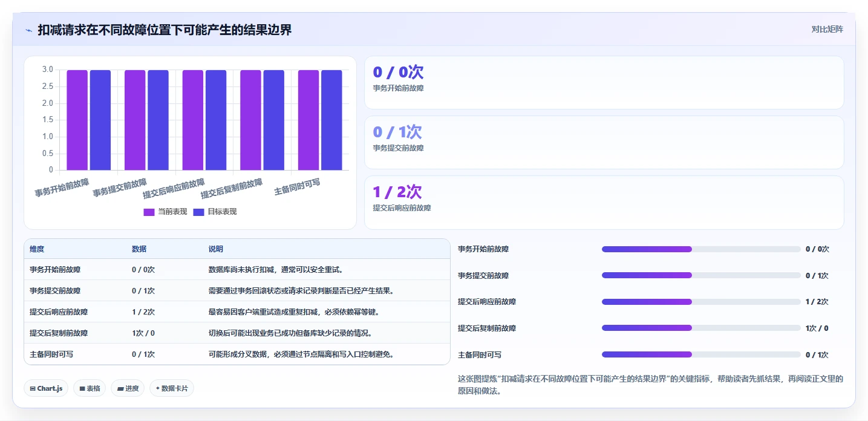Click the 提交后复制前故障 chart axis label
The image size is (868, 421).
tap(232, 189)
